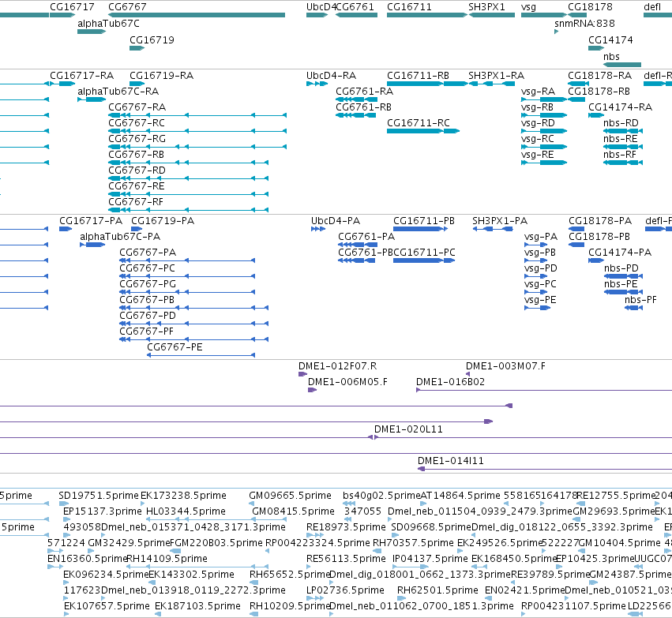Click the CG16717-RA transcript label
This screenshot has height=618, width=672.
81,76
